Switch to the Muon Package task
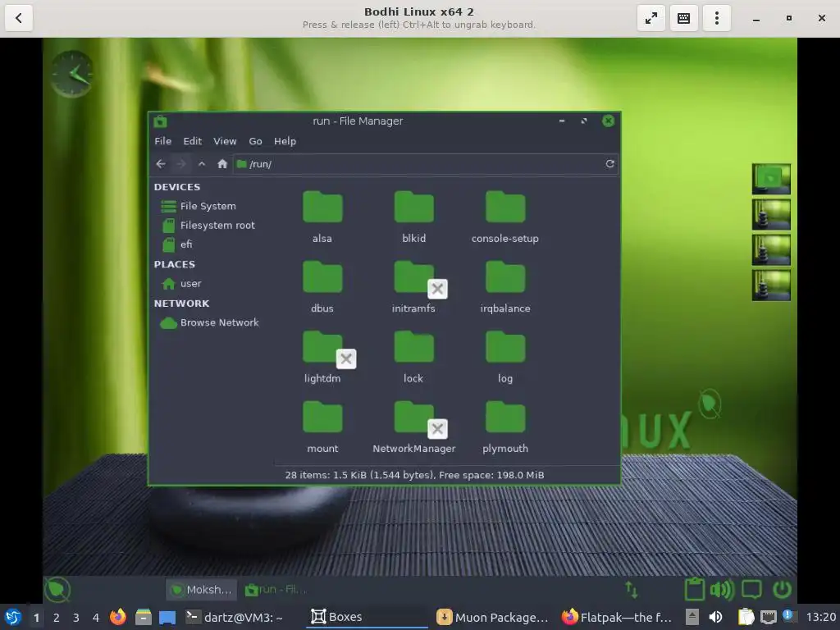Screen dimensions: 840x630 tap(493, 617)
